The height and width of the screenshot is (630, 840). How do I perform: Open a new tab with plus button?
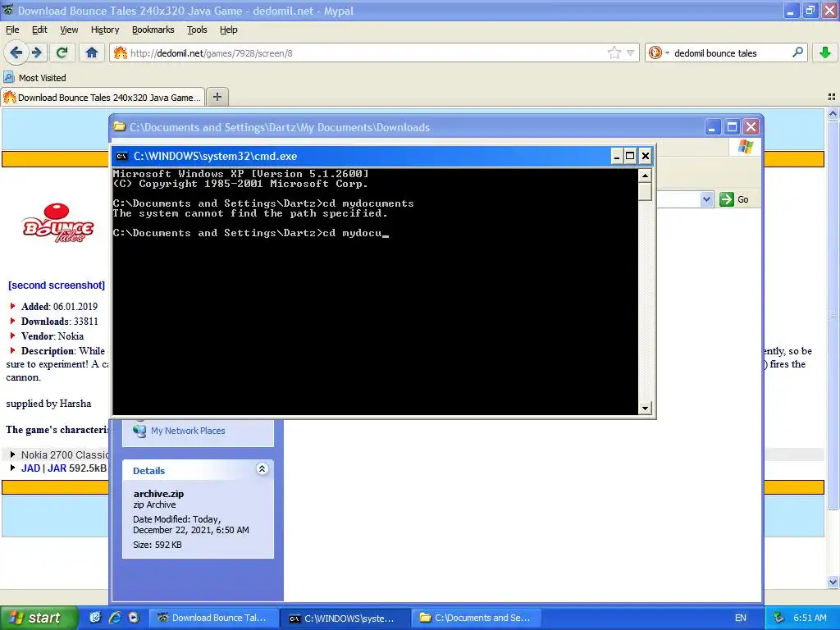[217, 97]
